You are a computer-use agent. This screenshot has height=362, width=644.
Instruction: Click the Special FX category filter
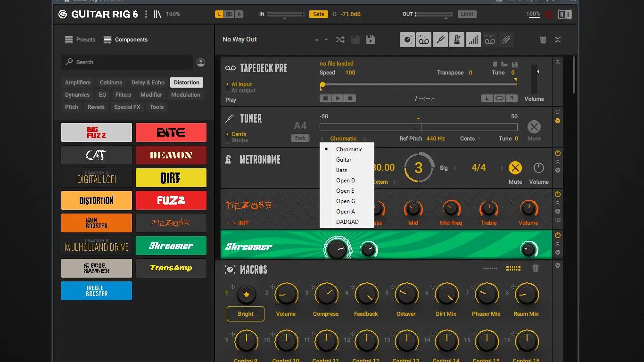point(127,107)
